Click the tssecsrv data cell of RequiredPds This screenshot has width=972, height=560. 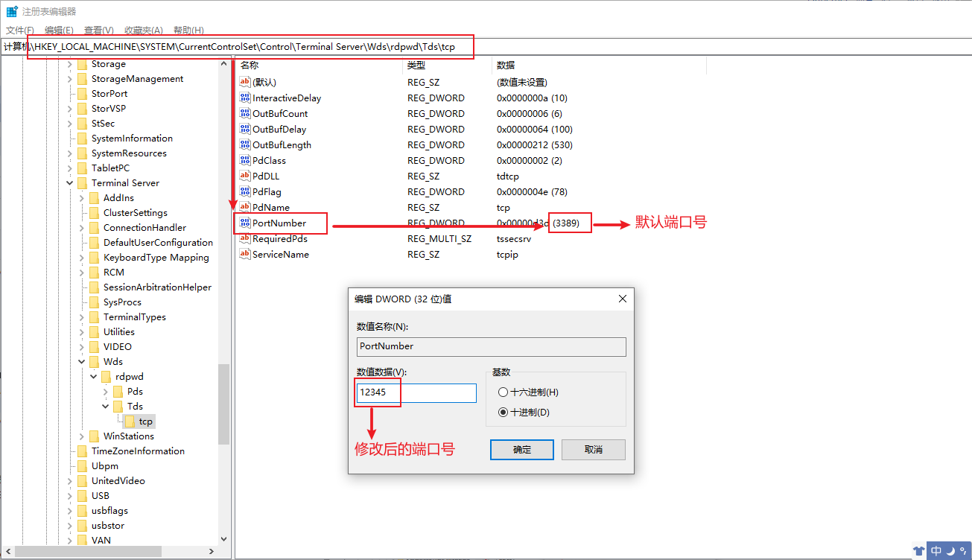(515, 238)
